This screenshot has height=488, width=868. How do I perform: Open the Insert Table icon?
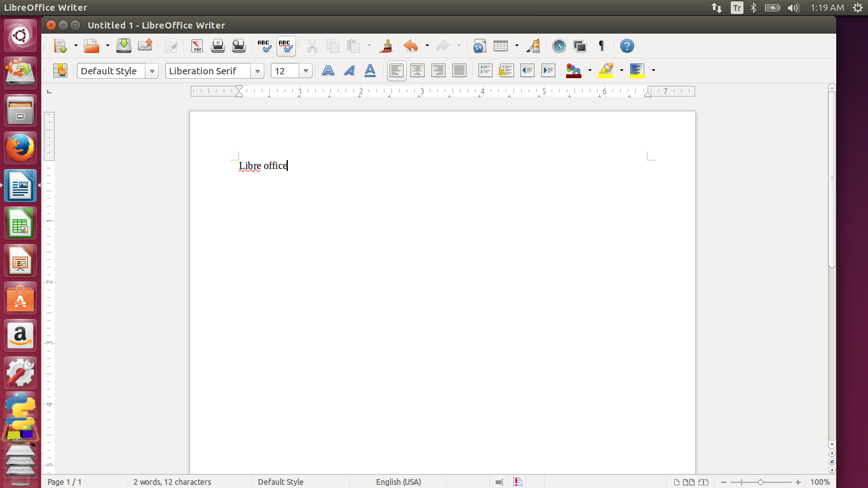point(501,46)
